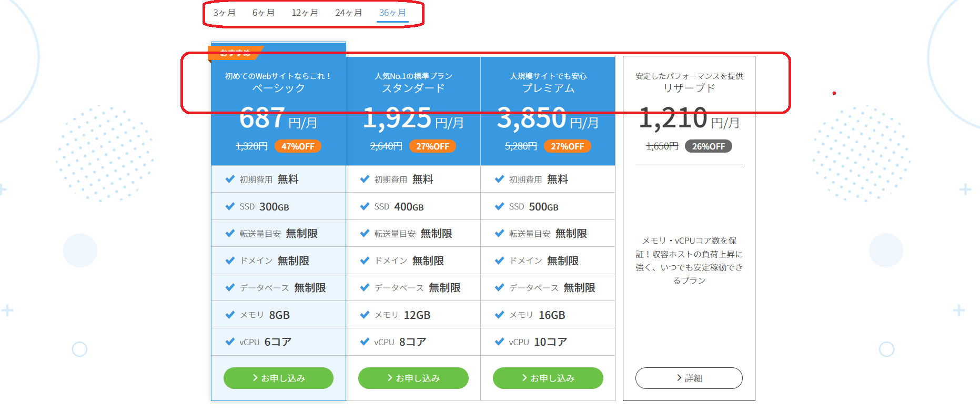Apply for the ベーシック plan
The image size is (980, 411).
tap(278, 378)
